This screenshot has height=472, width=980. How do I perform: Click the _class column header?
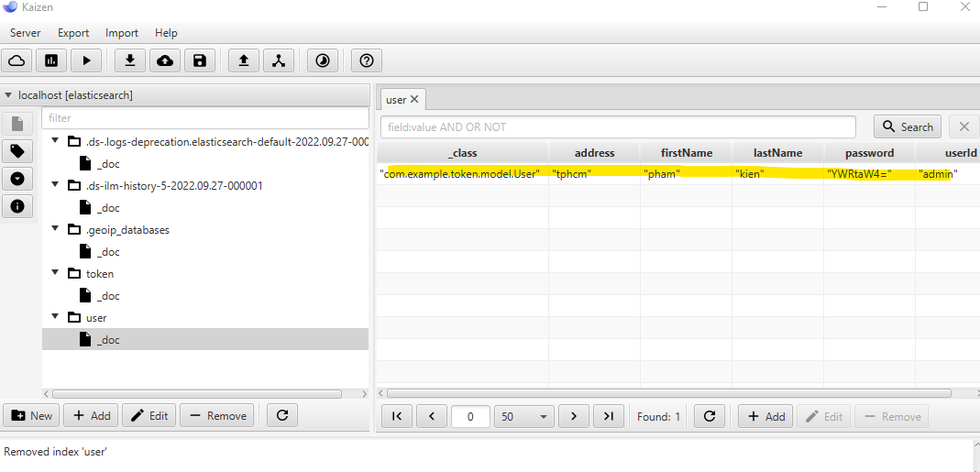coord(463,152)
